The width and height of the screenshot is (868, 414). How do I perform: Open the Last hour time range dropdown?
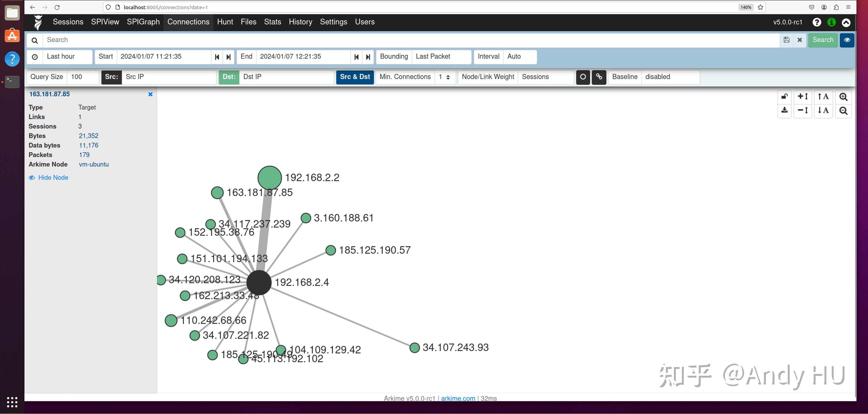pyautogui.click(x=67, y=57)
